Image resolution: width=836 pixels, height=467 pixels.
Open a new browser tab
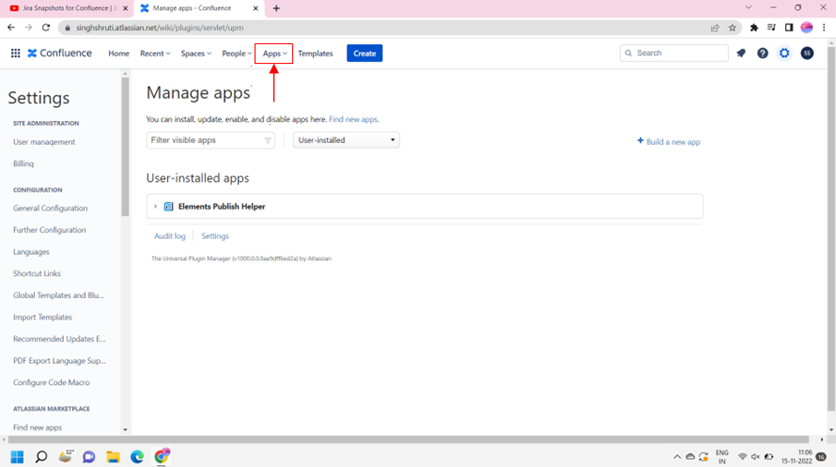pos(276,8)
